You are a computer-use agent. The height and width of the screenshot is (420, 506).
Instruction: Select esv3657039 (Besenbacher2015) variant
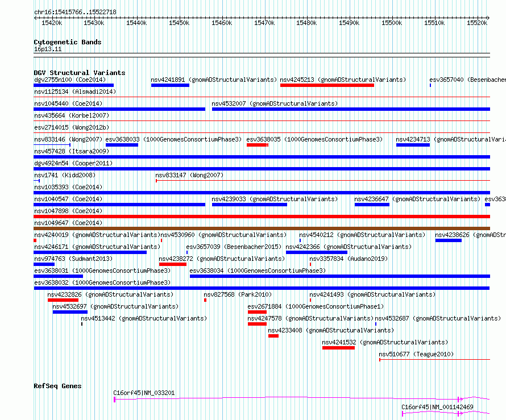(234, 247)
